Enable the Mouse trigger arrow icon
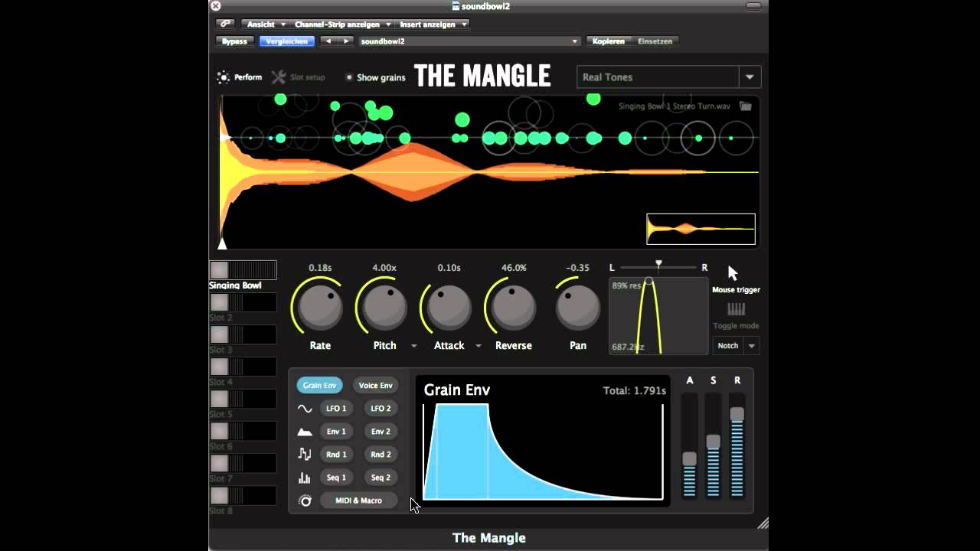The image size is (980, 551). coord(733,273)
